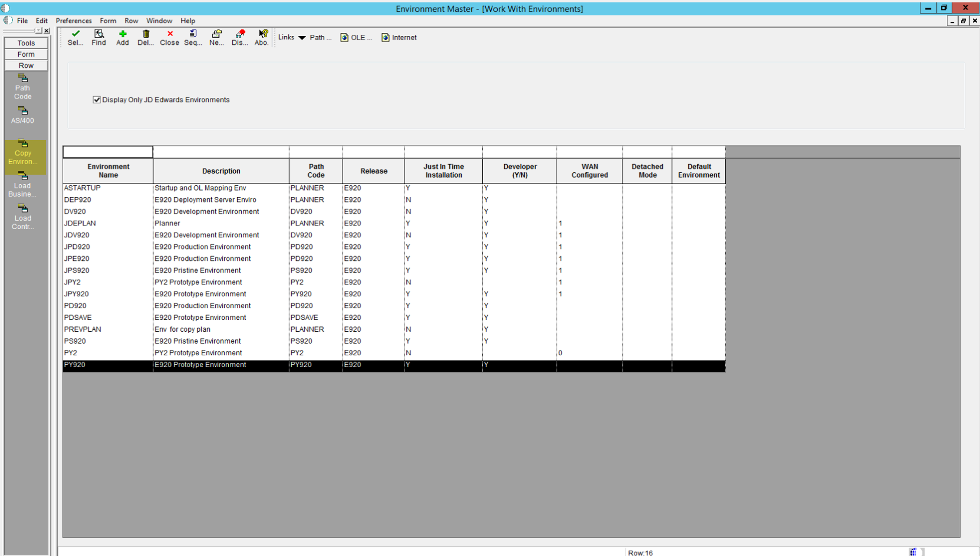This screenshot has height=556, width=980.
Task: Open the Internet link icon
Action: [x=385, y=37]
